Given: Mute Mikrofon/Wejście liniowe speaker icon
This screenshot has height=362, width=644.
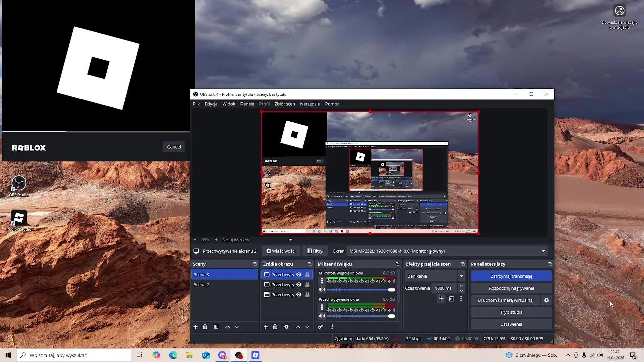Looking at the screenshot, I should tap(322, 290).
